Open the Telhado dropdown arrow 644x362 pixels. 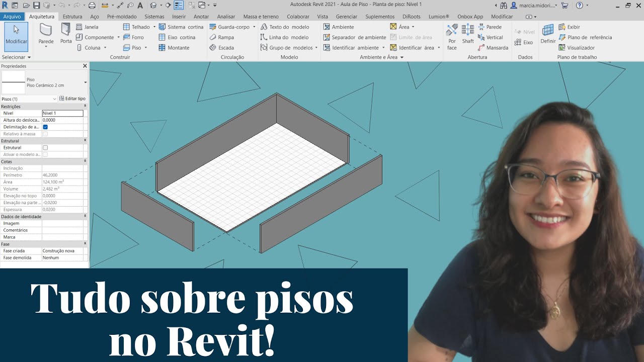click(154, 27)
